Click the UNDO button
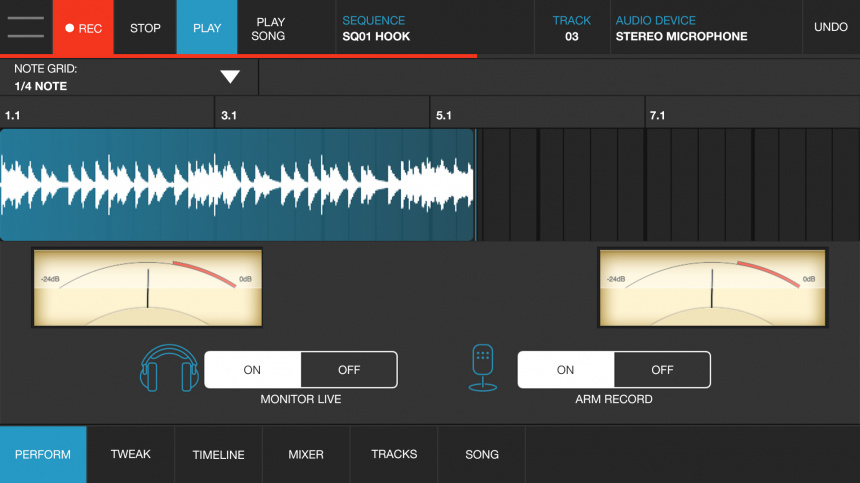860x483 pixels. point(830,28)
